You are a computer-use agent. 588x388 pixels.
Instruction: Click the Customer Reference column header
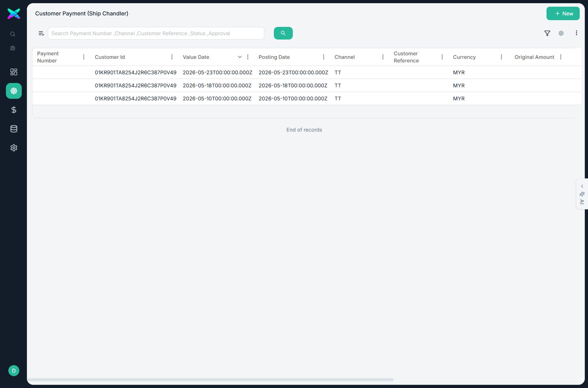[x=406, y=57]
